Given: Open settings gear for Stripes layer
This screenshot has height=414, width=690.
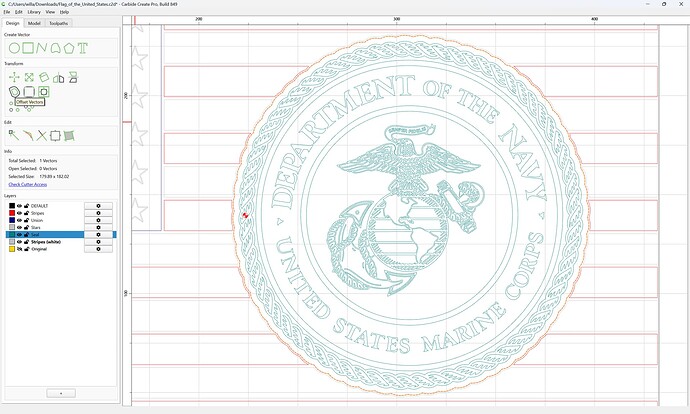Looking at the screenshot, I should click(x=98, y=213).
